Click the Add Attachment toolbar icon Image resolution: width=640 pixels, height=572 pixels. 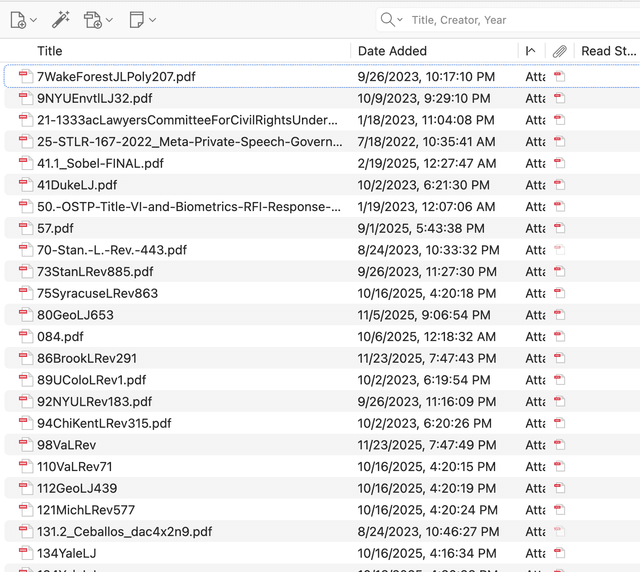point(92,19)
